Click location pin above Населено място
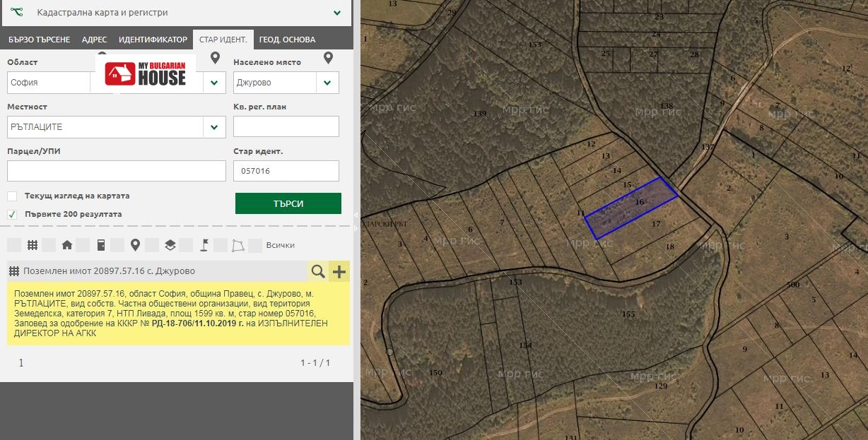868x440 pixels. 328,58
